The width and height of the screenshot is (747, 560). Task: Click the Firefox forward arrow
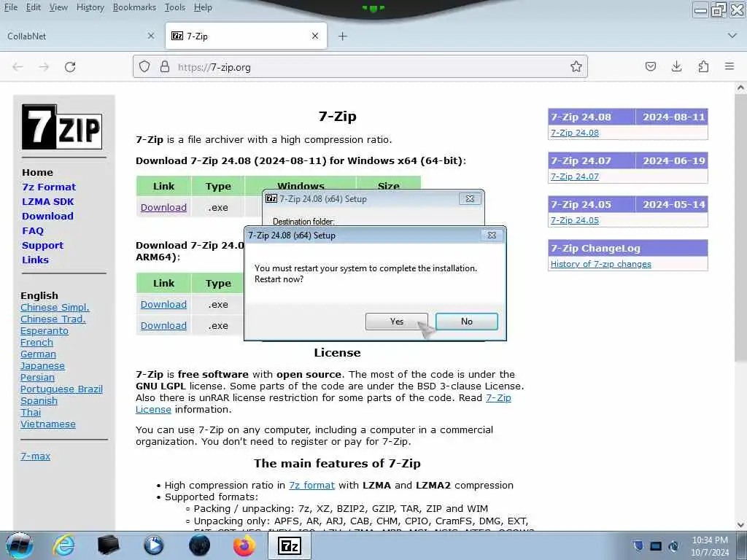(x=44, y=67)
